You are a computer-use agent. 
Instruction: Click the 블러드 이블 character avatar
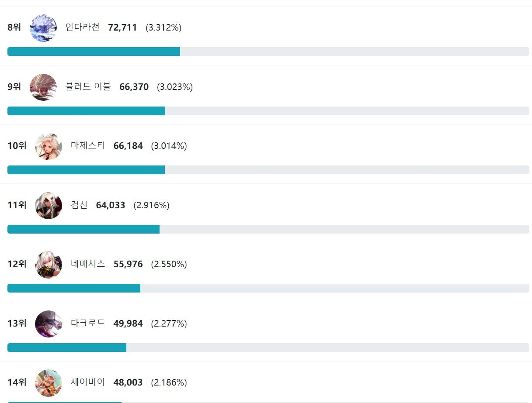coord(43,87)
